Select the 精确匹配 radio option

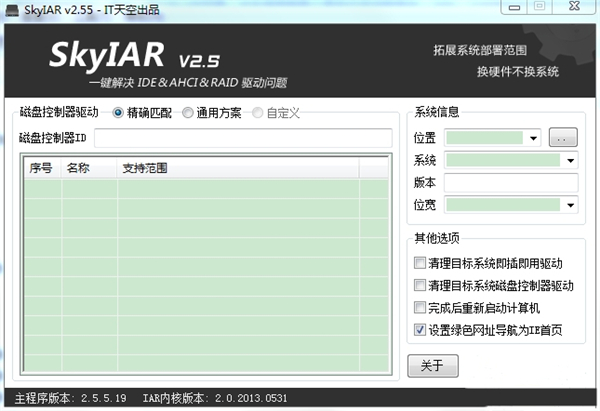click(119, 113)
